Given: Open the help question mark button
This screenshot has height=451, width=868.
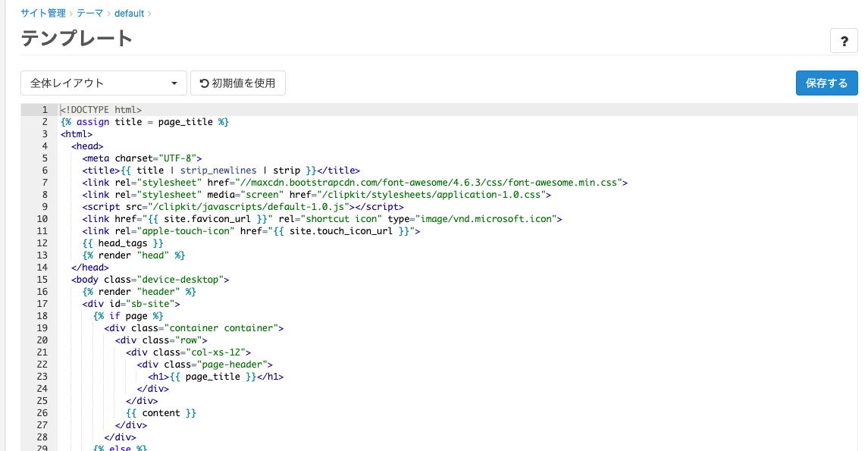Looking at the screenshot, I should (844, 41).
